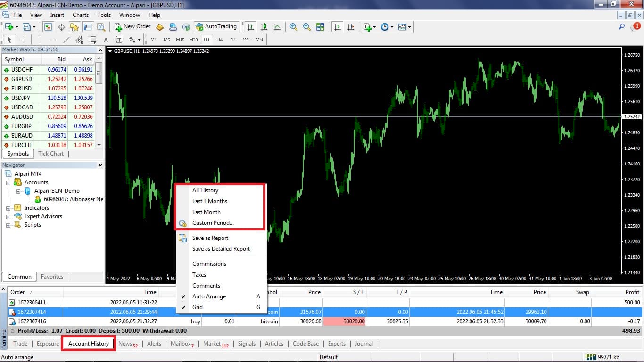Click the New Chart toolbar icon
The width and height of the screenshot is (644, 362).
9,27
